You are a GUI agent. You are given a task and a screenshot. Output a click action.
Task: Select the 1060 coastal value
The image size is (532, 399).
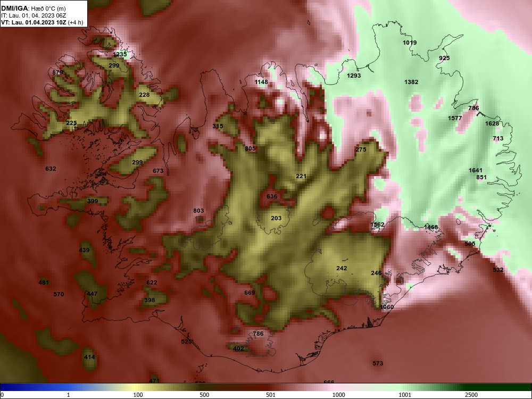pos(387,307)
